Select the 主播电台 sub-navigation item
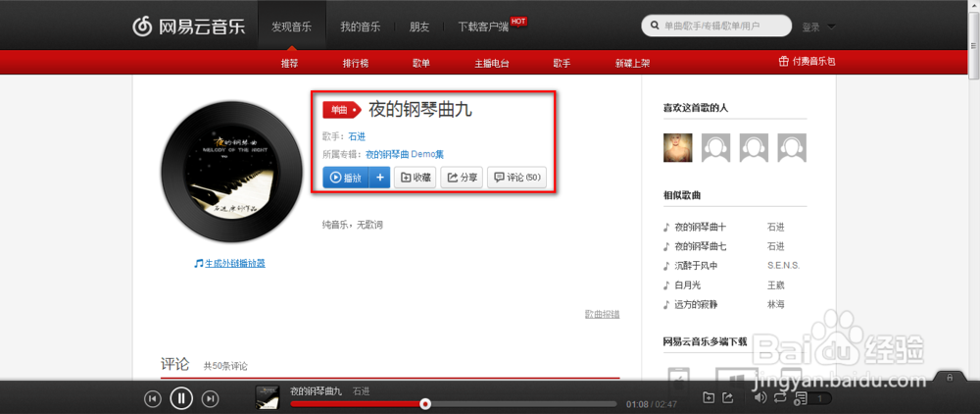 [x=492, y=63]
